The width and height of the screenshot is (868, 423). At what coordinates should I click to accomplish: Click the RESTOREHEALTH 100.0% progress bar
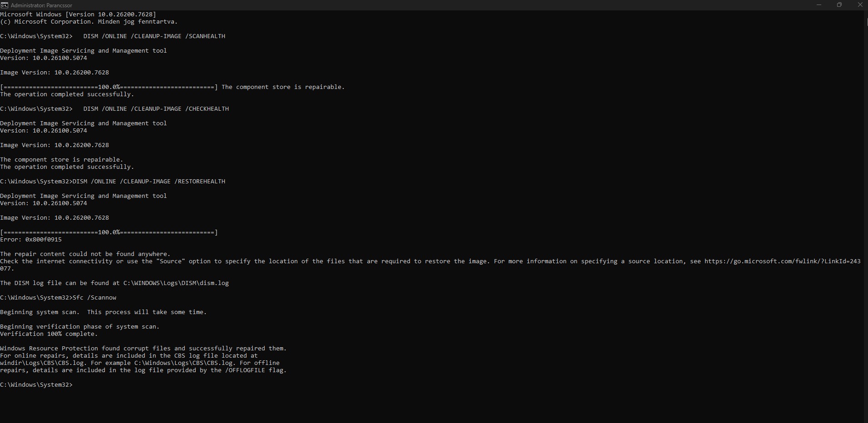pyautogui.click(x=109, y=232)
